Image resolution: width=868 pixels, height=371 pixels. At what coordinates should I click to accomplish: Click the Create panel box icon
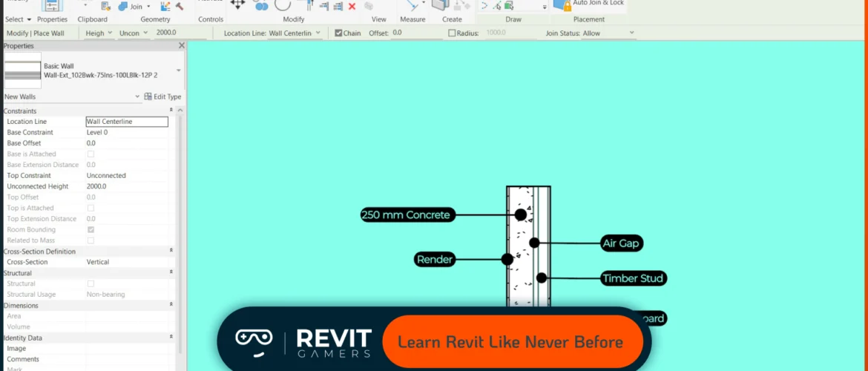(440, 5)
